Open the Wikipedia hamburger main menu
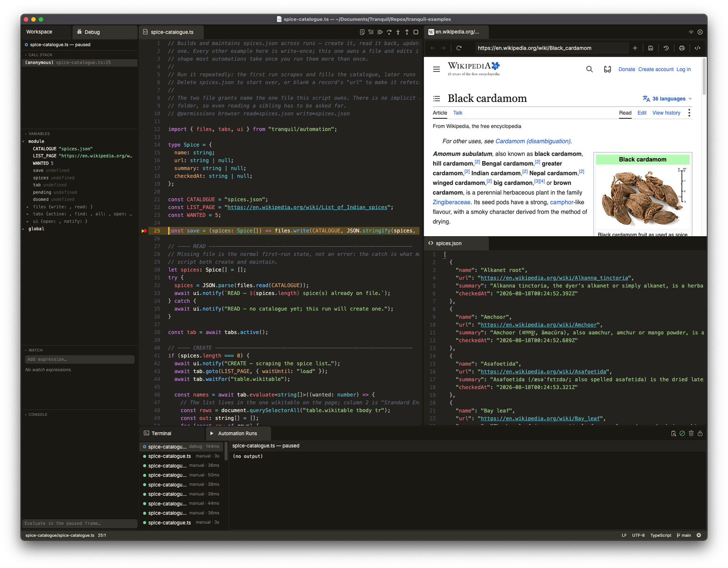This screenshot has height=568, width=728. tap(436, 69)
